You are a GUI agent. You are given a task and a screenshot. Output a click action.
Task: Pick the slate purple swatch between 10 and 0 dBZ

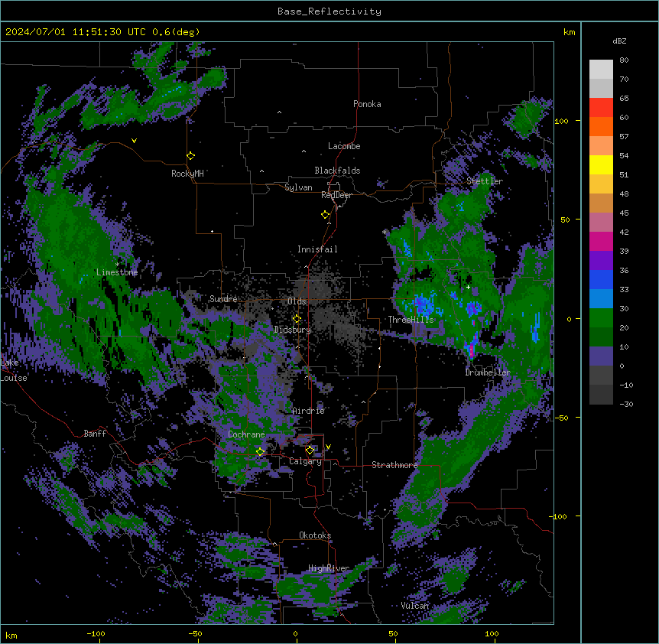coord(601,356)
